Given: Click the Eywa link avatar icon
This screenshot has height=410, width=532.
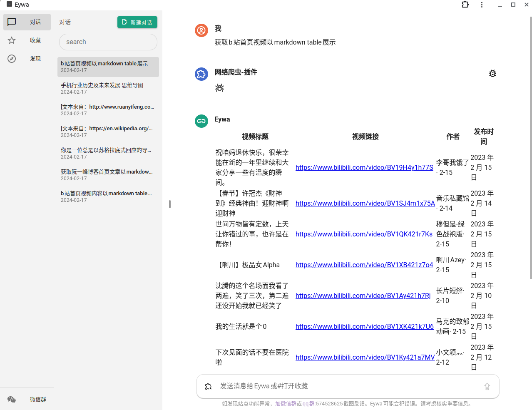Looking at the screenshot, I should point(201,121).
